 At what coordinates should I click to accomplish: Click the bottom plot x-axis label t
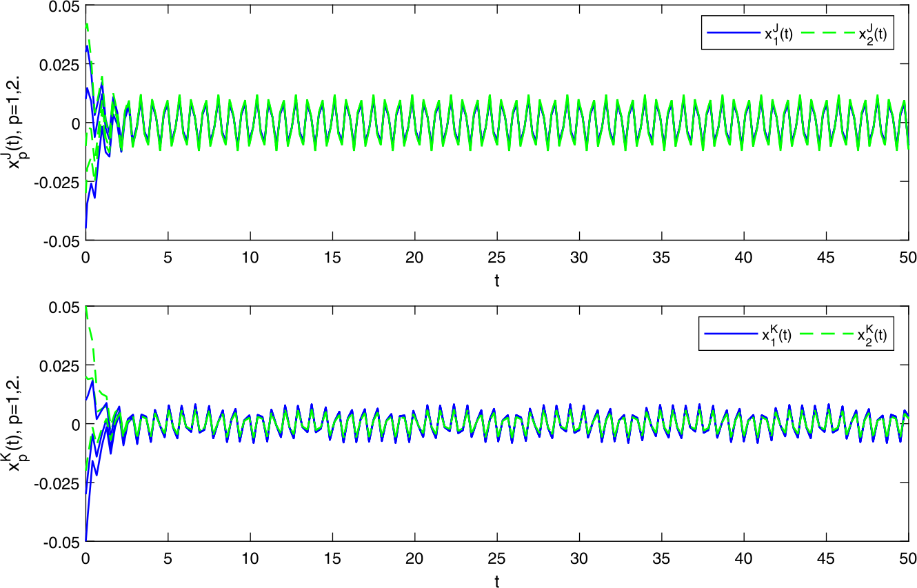click(496, 582)
